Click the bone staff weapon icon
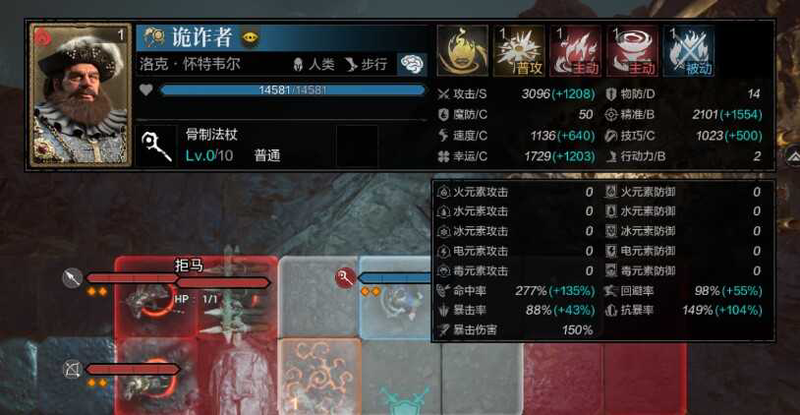Image resolution: width=800 pixels, height=415 pixels. [157, 147]
